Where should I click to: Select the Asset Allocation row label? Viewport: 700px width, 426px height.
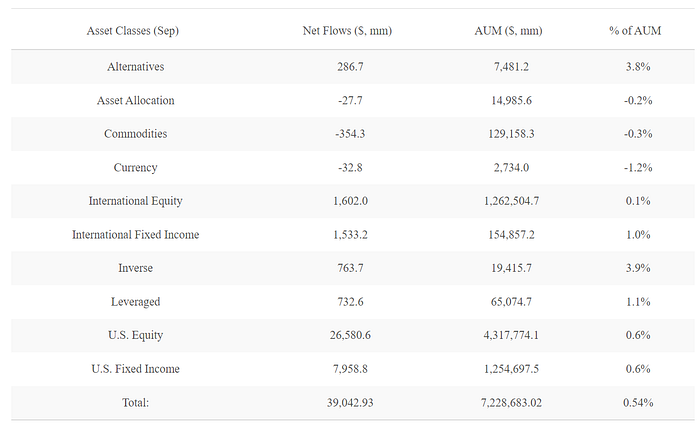tap(136, 100)
